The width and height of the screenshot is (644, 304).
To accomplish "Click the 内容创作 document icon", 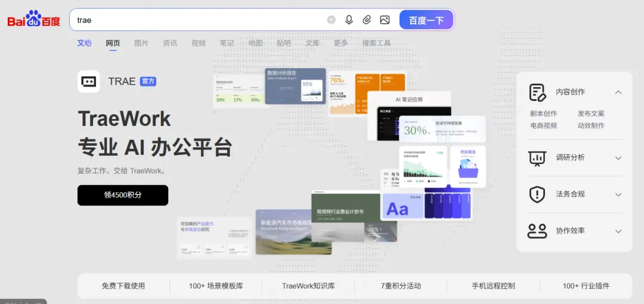I will coord(537,92).
